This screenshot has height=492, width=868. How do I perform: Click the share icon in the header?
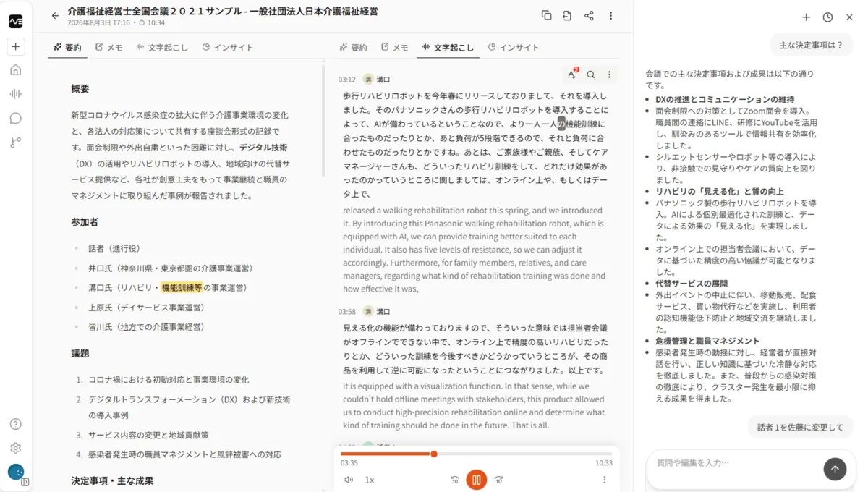pos(589,15)
